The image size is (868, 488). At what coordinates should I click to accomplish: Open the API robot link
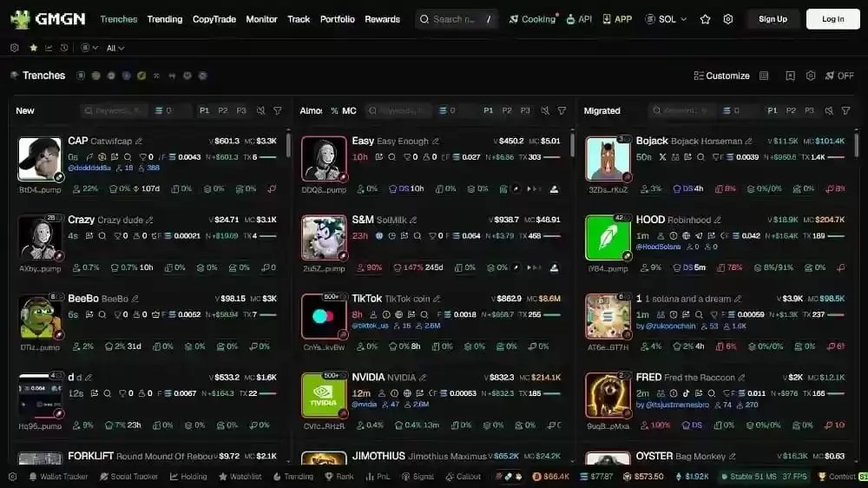[x=579, y=19]
